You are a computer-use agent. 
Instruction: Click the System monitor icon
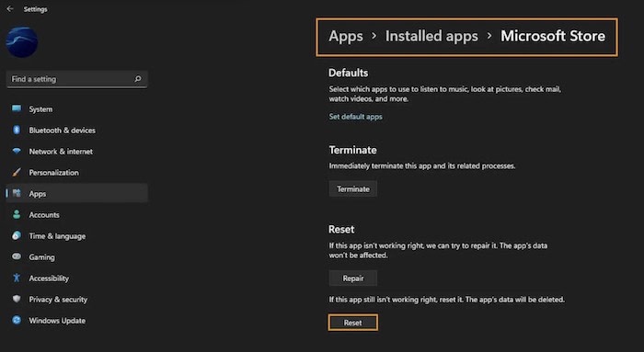pos(17,108)
